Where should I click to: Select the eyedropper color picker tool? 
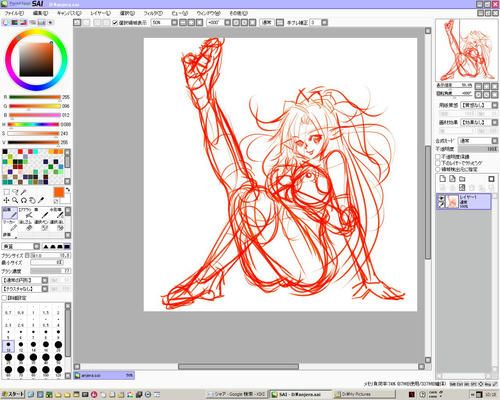(41, 200)
